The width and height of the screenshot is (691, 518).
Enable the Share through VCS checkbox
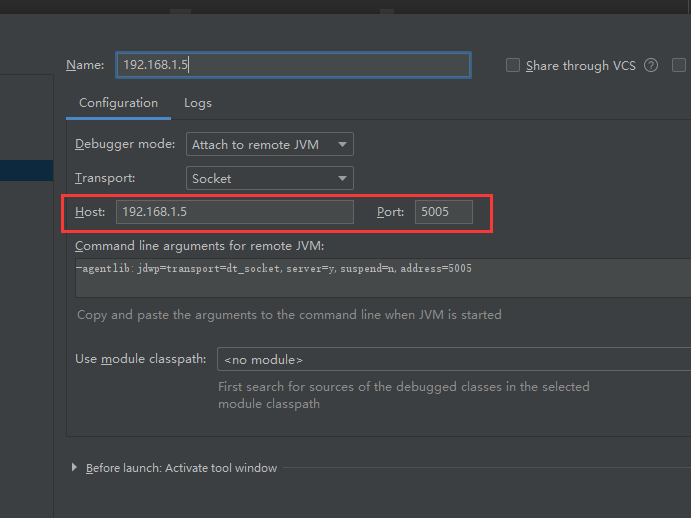(x=513, y=66)
